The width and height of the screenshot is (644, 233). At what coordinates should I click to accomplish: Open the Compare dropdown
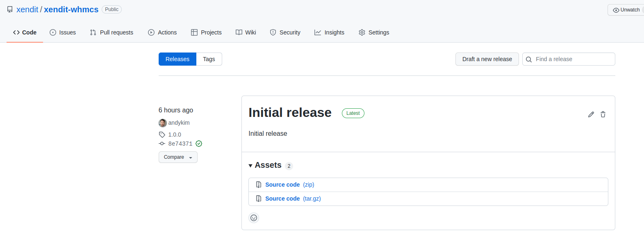coord(178,157)
